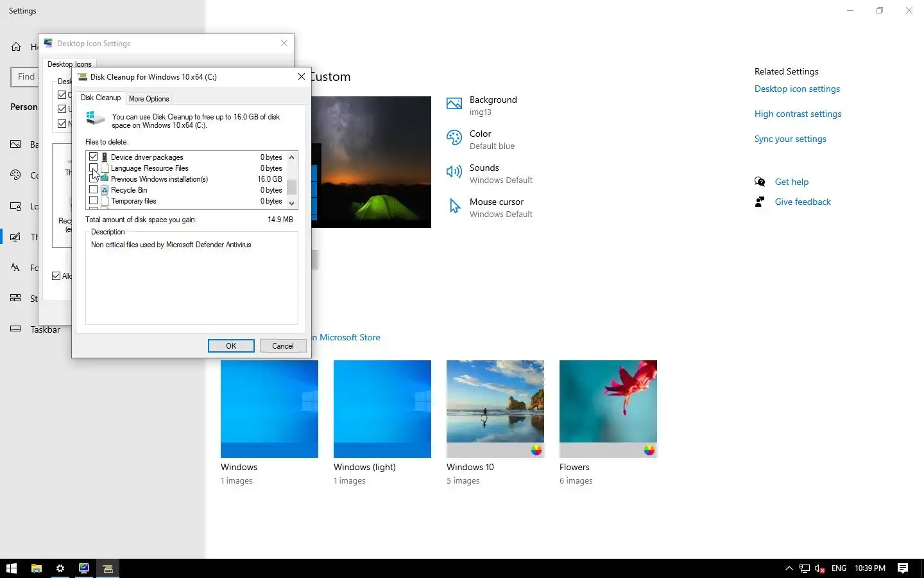Close the Desktop Icon Settings window

[x=284, y=43]
